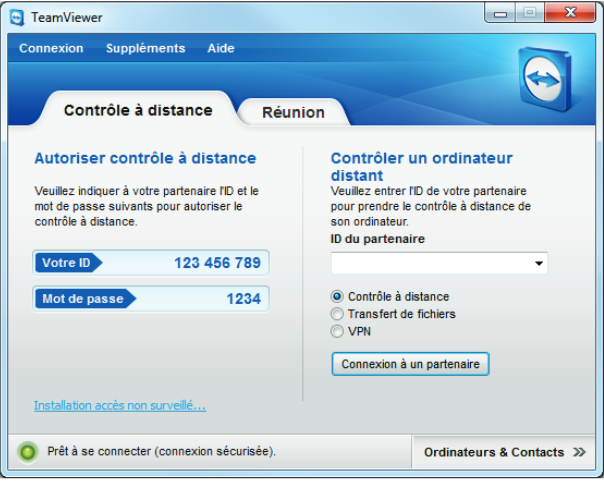The width and height of the screenshot is (604, 481).
Task: Select the Contrôle à distance radio button
Action: click(338, 297)
